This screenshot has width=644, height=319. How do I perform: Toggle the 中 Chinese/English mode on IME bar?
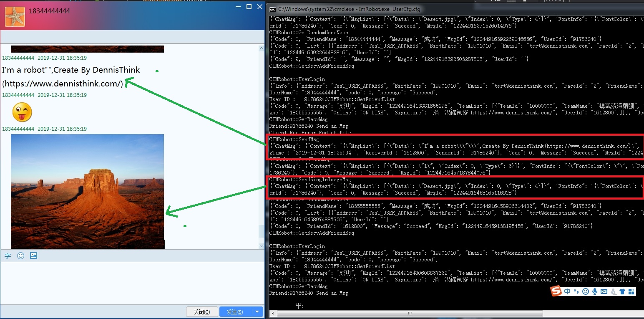[567, 291]
